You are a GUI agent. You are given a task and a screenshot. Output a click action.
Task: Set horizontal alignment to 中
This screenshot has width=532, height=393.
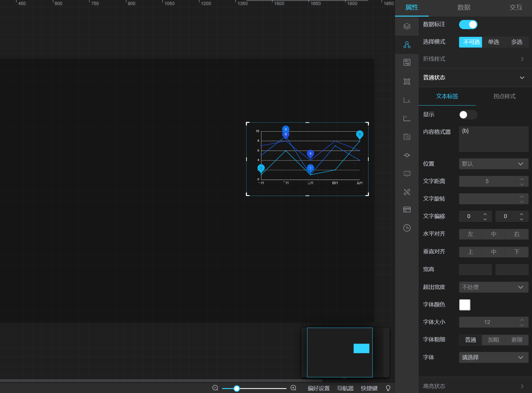pos(493,234)
